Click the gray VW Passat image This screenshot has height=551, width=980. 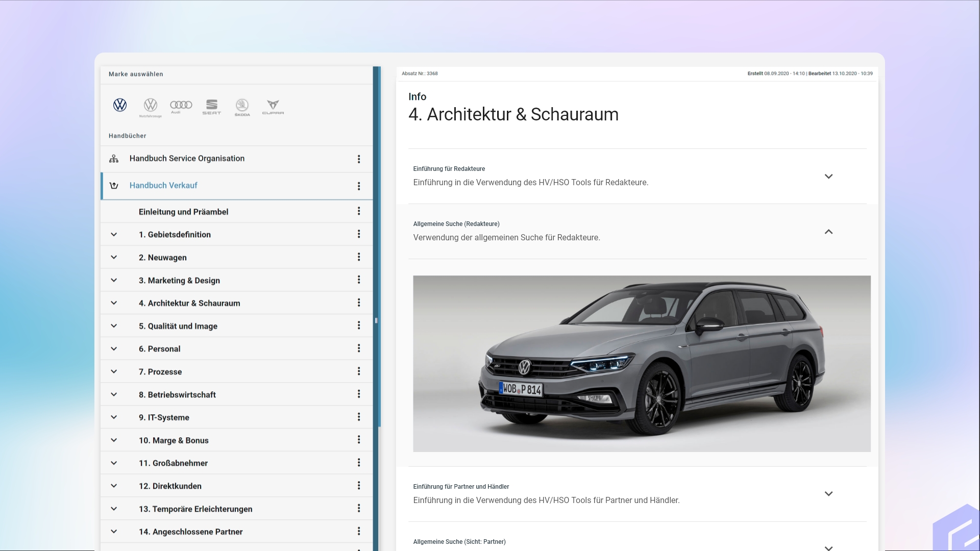click(x=642, y=364)
